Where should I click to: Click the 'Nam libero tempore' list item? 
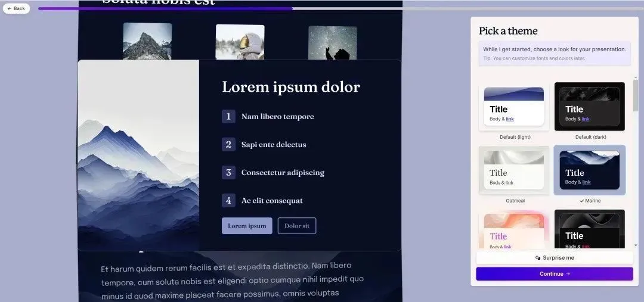pyautogui.click(x=278, y=117)
